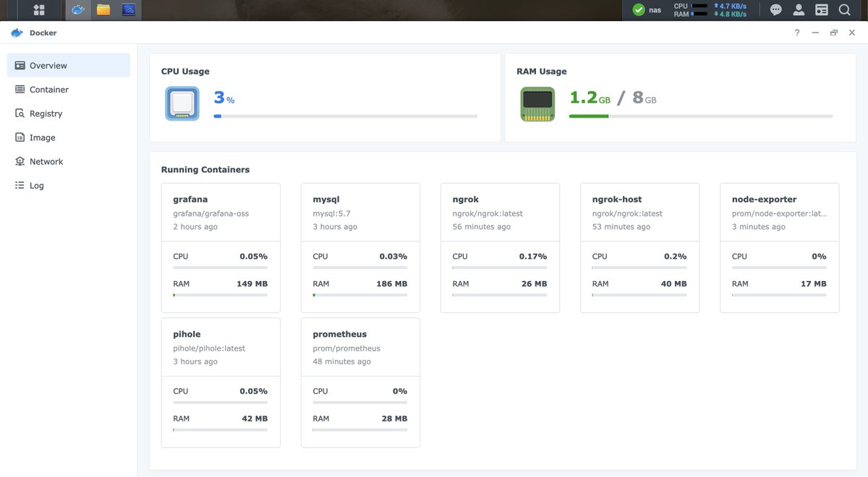The height and width of the screenshot is (477, 868).
Task: Click the Image file icon in sidebar
Action: pos(20,137)
